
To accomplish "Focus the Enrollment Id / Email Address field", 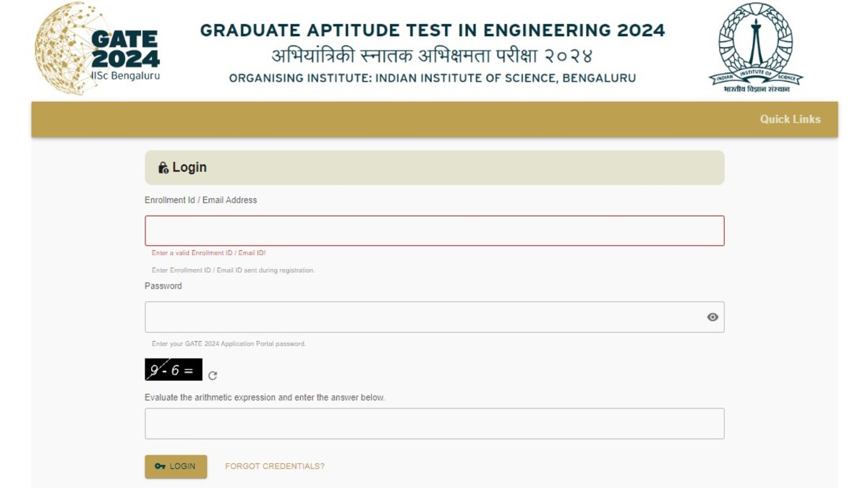I will pyautogui.click(x=434, y=231).
